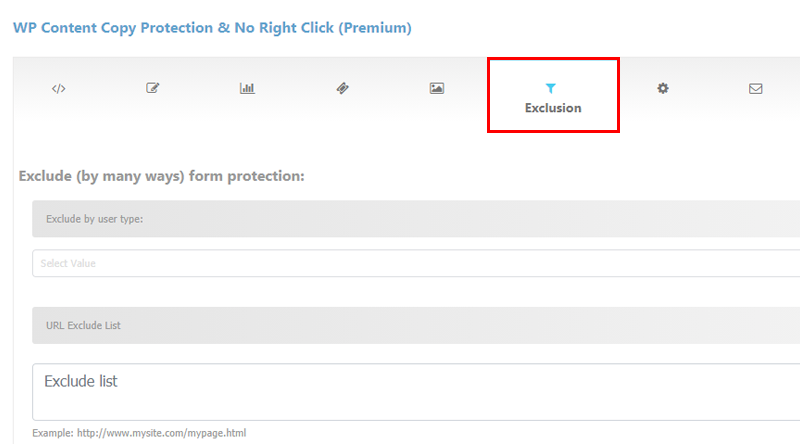
Task: Open the envelope mail icon tab
Action: click(756, 89)
